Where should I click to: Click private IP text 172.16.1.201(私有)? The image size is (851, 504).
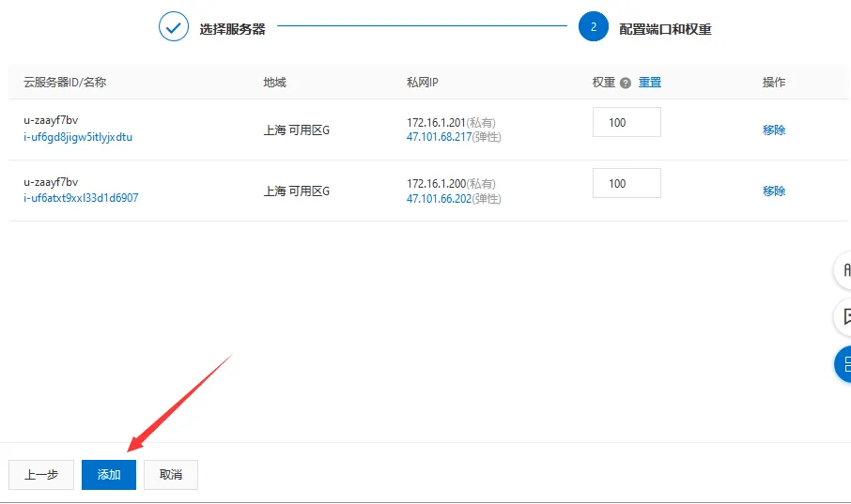[x=451, y=123]
